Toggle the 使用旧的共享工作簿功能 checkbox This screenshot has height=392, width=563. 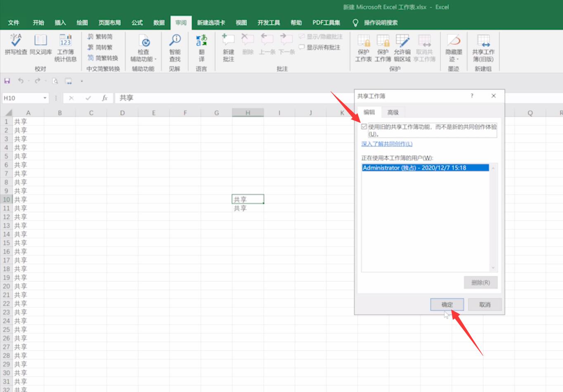(x=364, y=127)
